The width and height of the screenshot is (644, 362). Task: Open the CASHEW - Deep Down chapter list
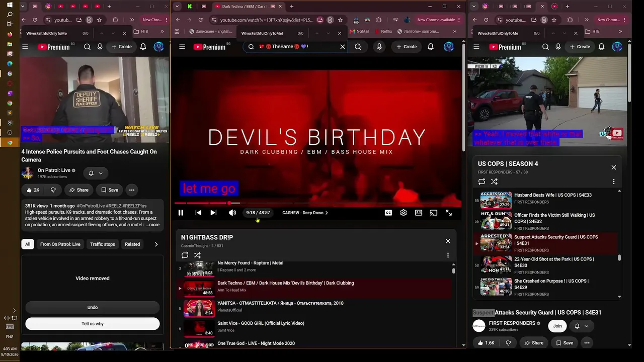pyautogui.click(x=305, y=213)
